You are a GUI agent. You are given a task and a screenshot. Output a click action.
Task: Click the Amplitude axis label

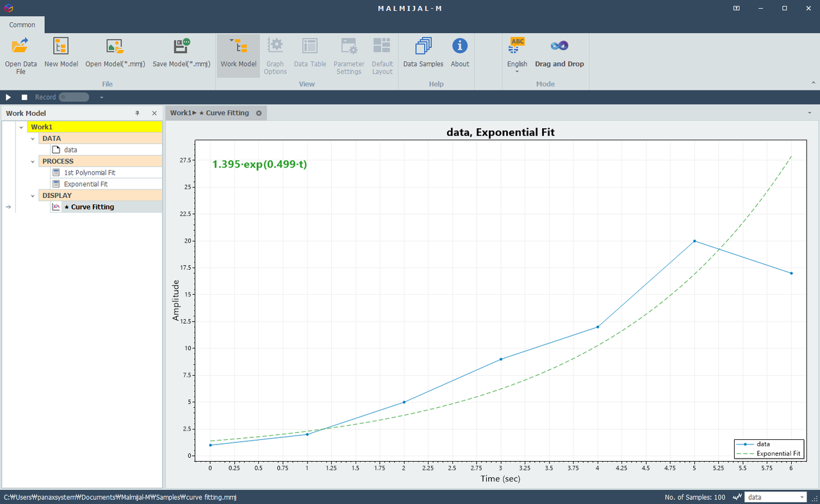coord(176,300)
